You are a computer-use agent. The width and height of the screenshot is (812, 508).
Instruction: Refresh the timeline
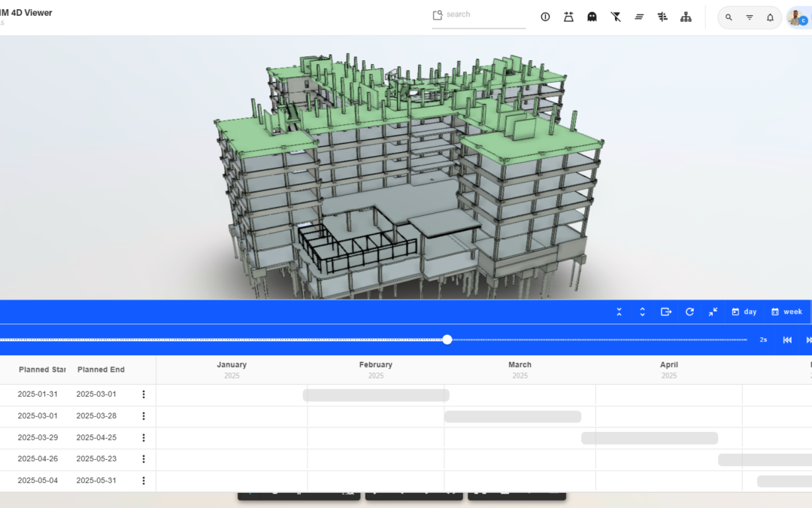coord(689,312)
